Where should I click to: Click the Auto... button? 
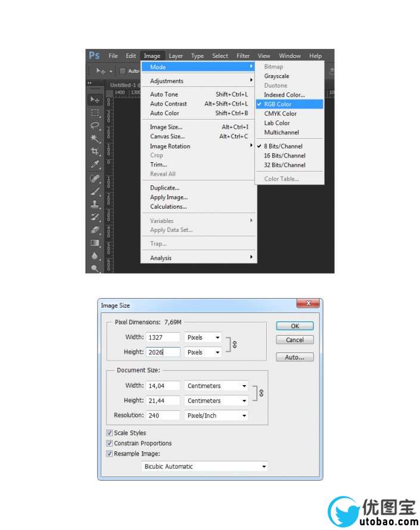(295, 357)
